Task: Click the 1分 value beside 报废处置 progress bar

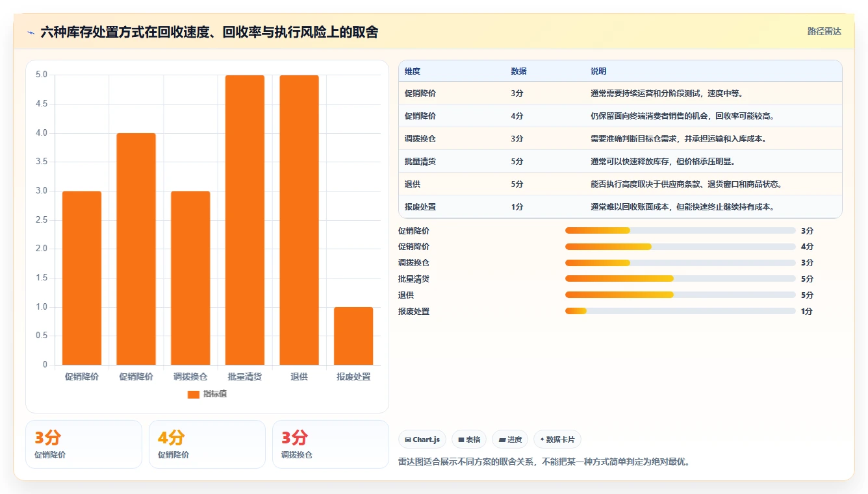Action: 807,312
